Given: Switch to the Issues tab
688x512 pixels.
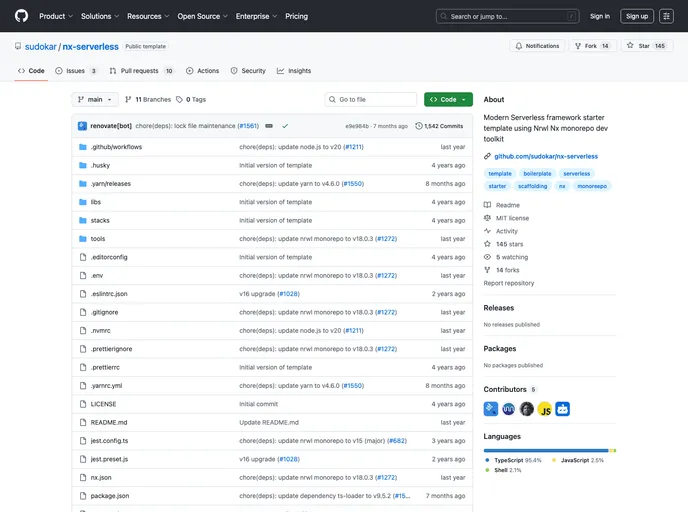Looking at the screenshot, I should [75, 71].
